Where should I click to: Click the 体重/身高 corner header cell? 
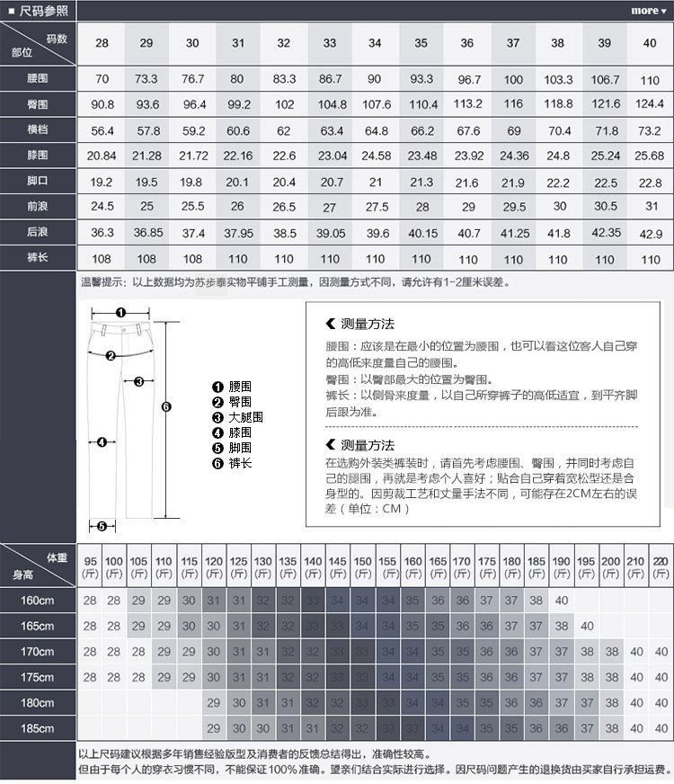pos(38,566)
